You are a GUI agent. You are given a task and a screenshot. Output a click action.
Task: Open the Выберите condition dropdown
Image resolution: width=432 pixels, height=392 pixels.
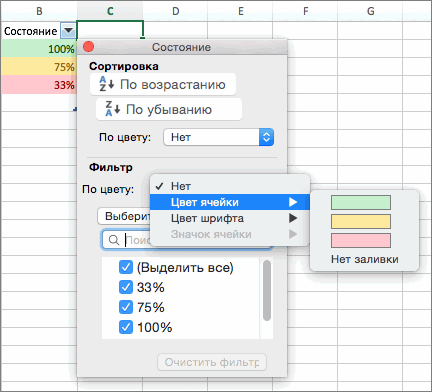coord(124,216)
